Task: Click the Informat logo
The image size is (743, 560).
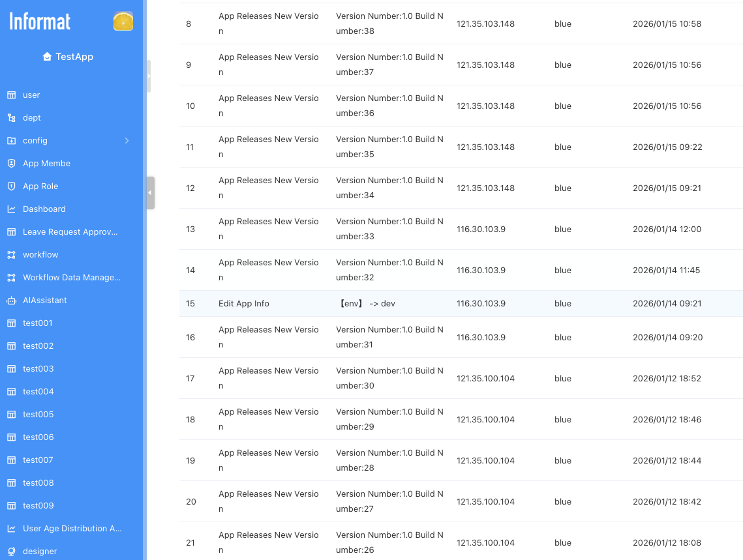Action: [40, 22]
